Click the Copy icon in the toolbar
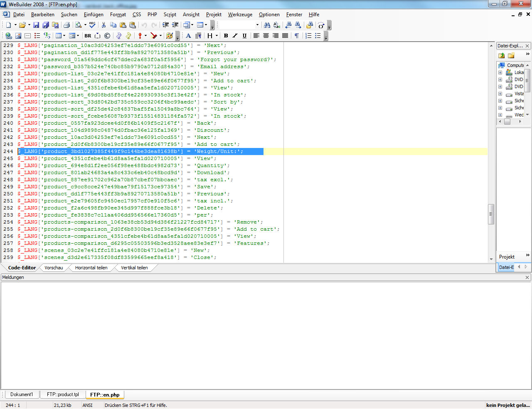 [113, 25]
